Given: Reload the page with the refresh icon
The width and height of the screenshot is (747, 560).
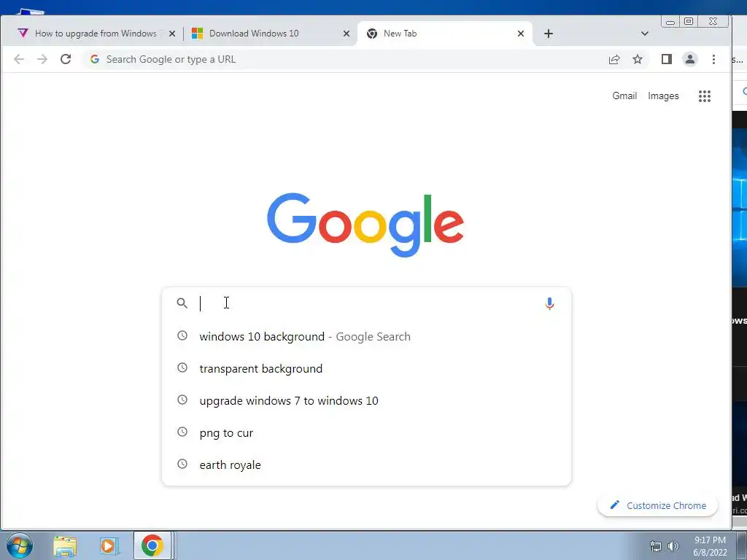Looking at the screenshot, I should [x=66, y=59].
